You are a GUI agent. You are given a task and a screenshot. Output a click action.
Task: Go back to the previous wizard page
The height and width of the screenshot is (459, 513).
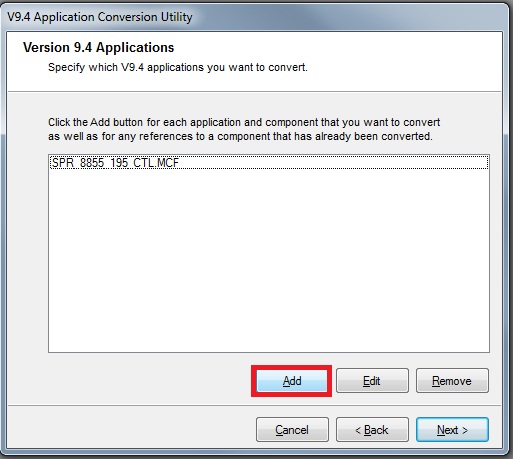click(372, 430)
